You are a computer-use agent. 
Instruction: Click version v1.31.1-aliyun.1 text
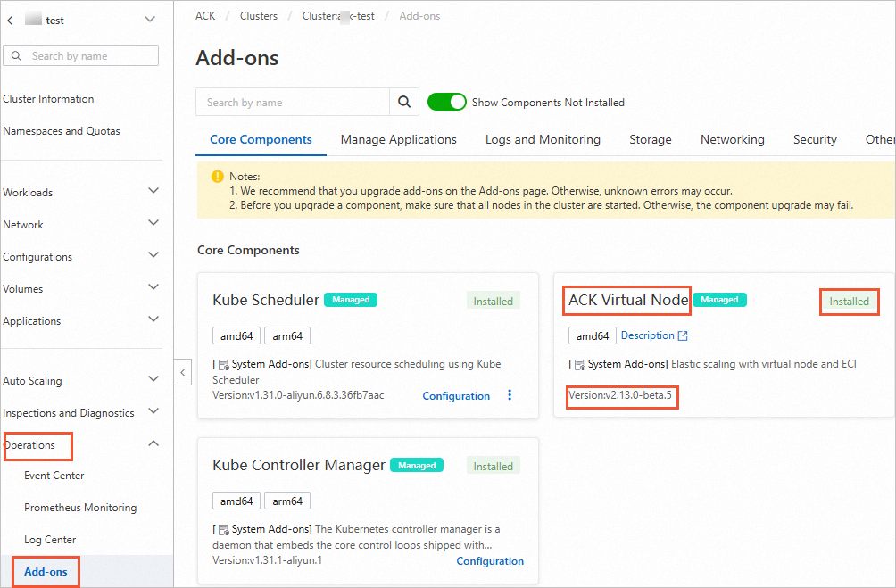coord(268,560)
